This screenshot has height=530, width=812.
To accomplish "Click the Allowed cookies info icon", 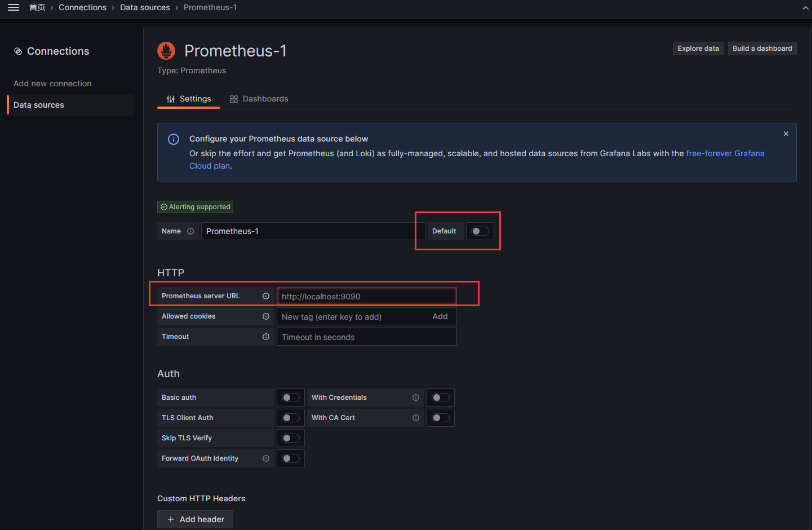I will point(266,316).
